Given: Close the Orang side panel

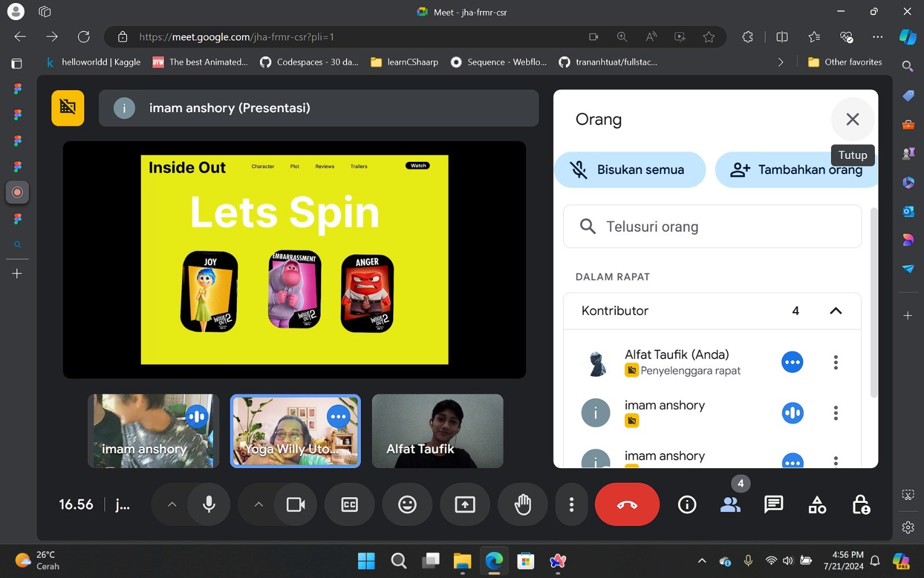Looking at the screenshot, I should click(x=852, y=120).
